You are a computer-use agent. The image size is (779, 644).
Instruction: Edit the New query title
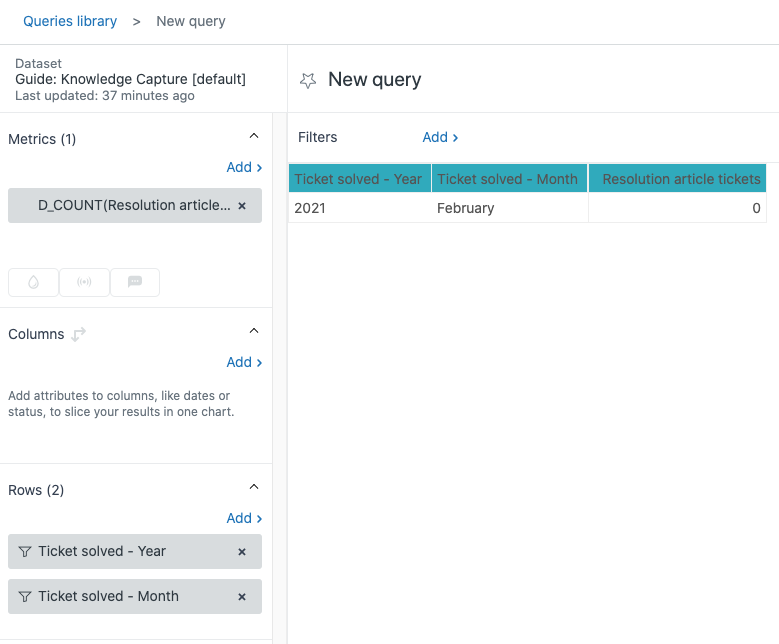(x=375, y=80)
